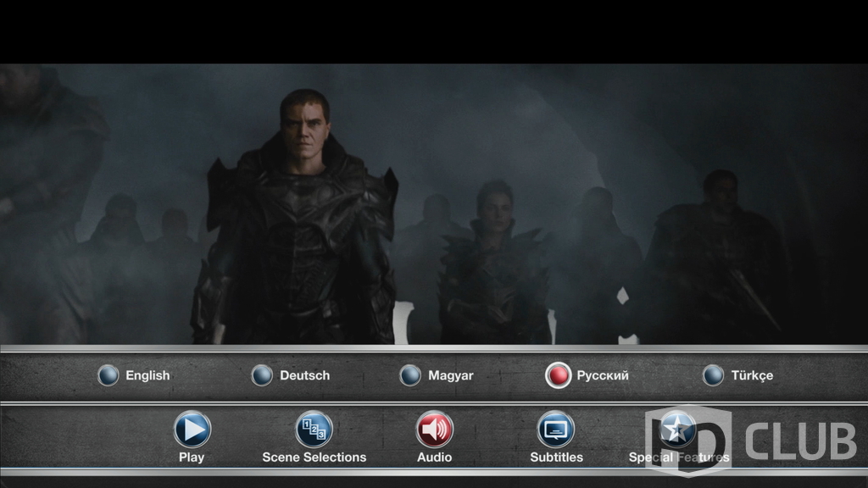Screen dimensions: 868x488
Task: Select the red Русский radio button
Action: point(558,375)
